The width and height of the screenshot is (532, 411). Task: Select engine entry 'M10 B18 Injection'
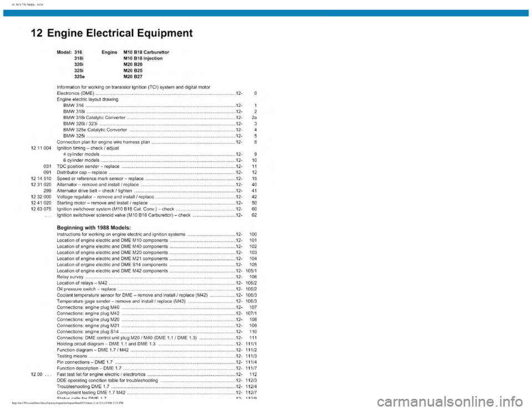[143, 58]
